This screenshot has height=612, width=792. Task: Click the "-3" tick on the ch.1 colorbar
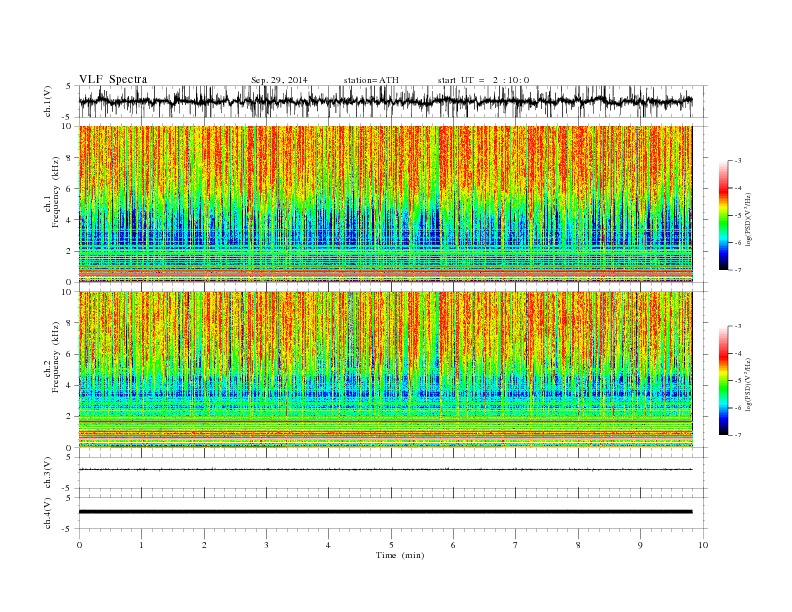coord(738,161)
